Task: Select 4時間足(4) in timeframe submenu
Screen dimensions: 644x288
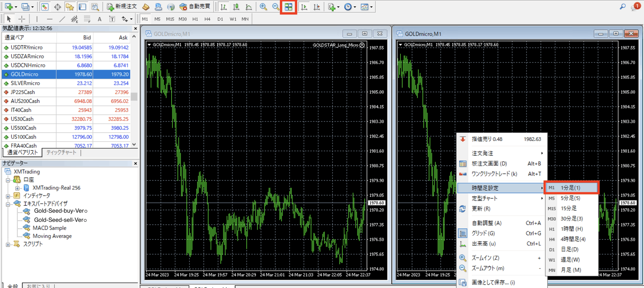Action: tap(572, 239)
